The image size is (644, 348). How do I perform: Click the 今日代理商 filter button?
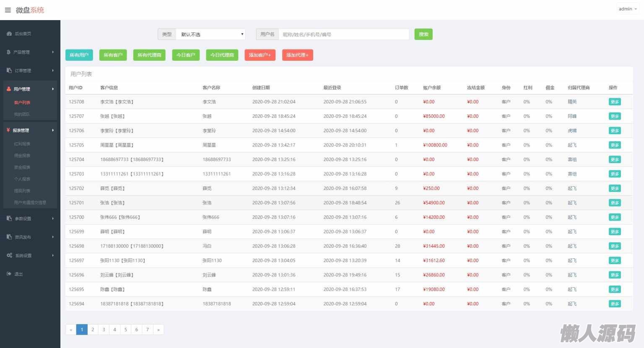pyautogui.click(x=222, y=55)
